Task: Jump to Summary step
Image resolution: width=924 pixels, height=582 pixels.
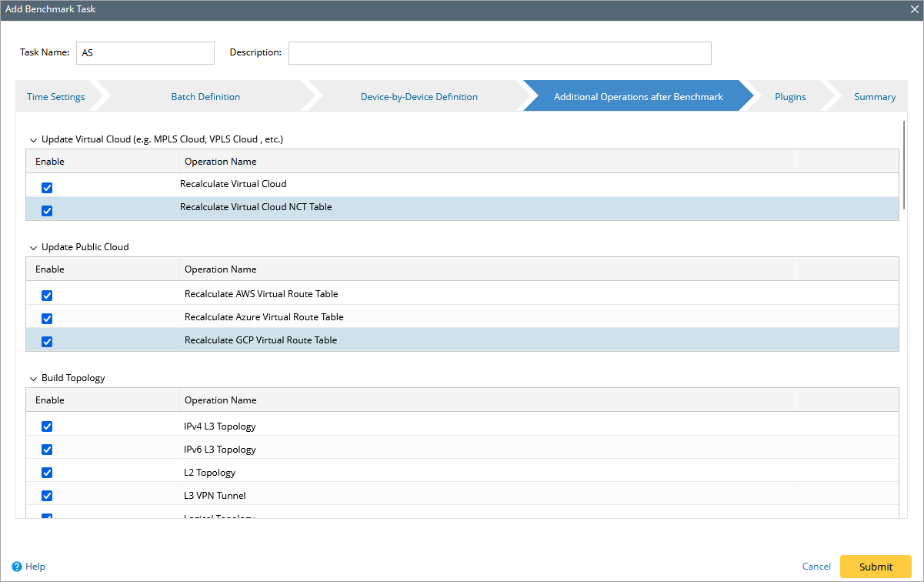Action: [875, 97]
